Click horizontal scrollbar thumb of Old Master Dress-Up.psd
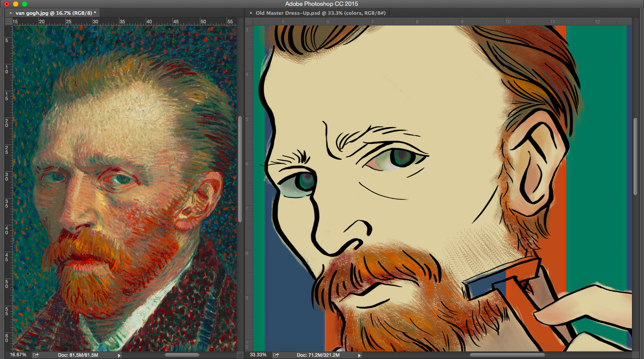This screenshot has width=644, height=359. (x=507, y=355)
